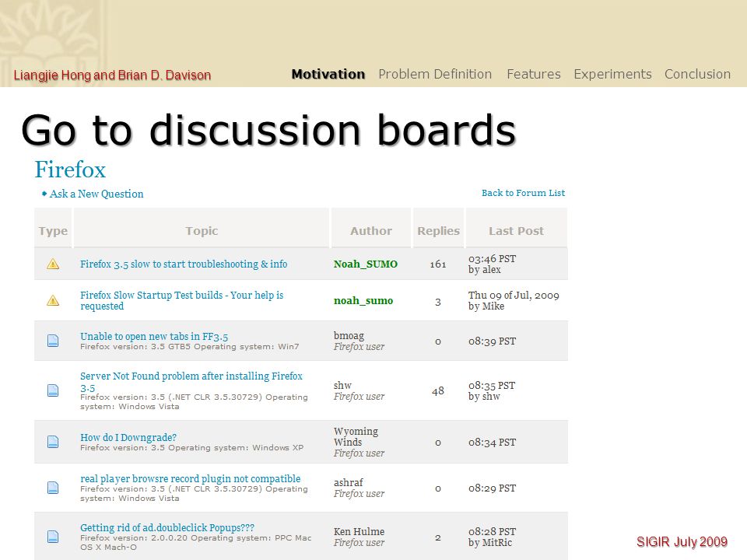Viewport: 747px width, 560px height.
Task: Click the document icon for 'How do I Downgrade?'
Action: (53, 442)
